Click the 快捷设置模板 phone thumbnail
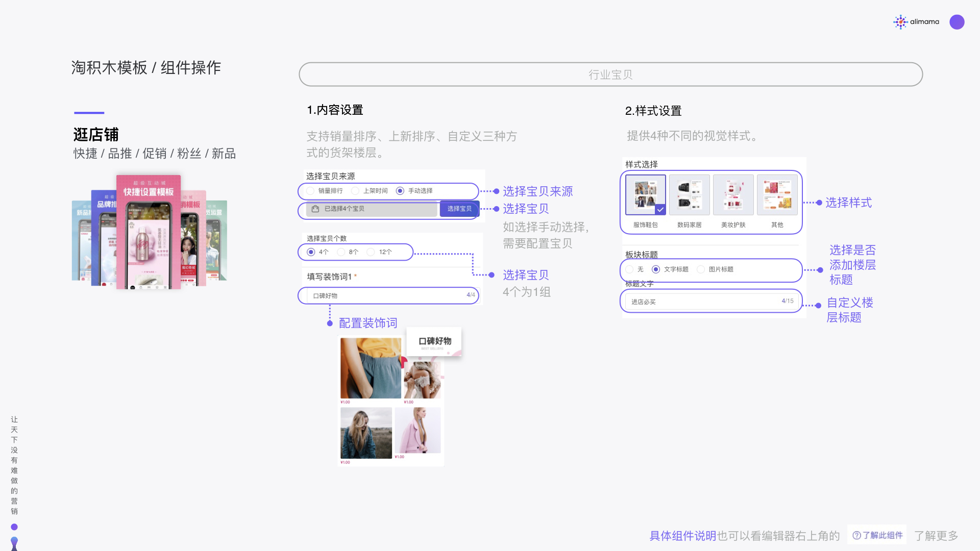This screenshot has width=980, height=551. (x=148, y=232)
